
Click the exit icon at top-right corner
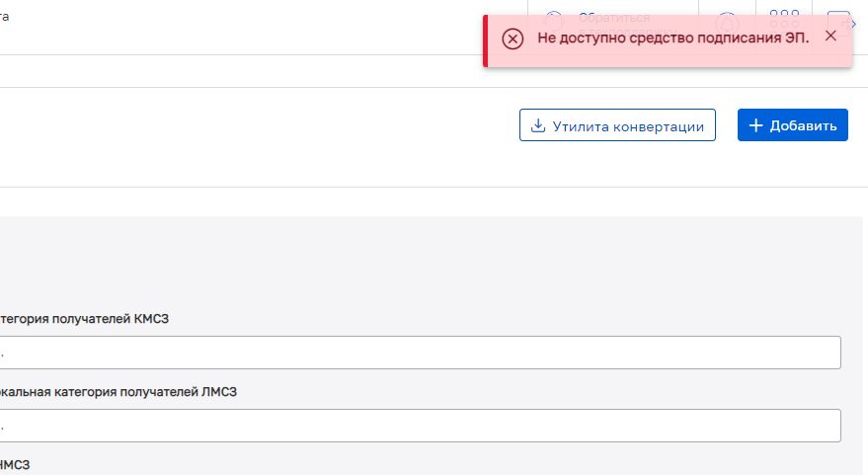point(838,20)
